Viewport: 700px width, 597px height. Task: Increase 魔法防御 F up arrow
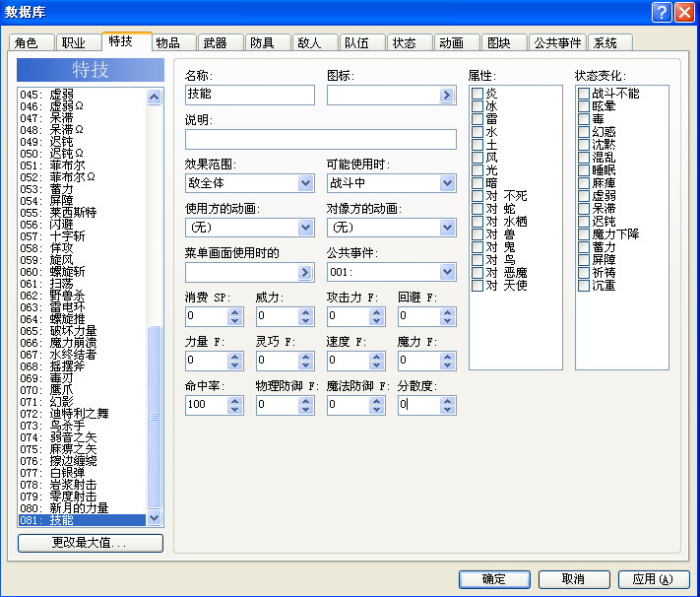click(x=377, y=401)
